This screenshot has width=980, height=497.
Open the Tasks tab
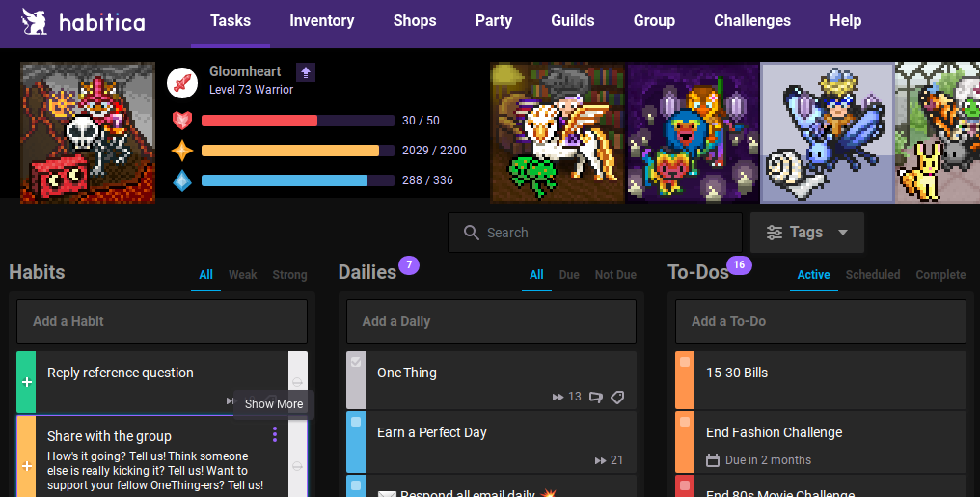[230, 21]
